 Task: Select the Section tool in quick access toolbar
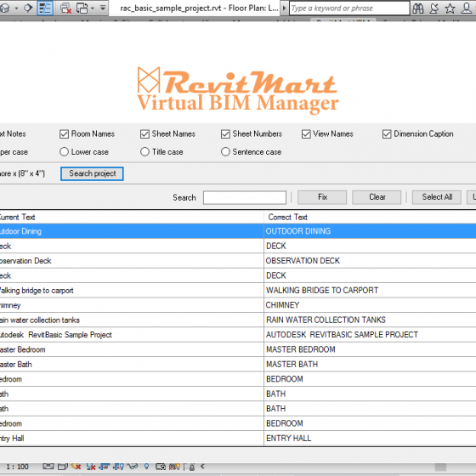pos(28,8)
